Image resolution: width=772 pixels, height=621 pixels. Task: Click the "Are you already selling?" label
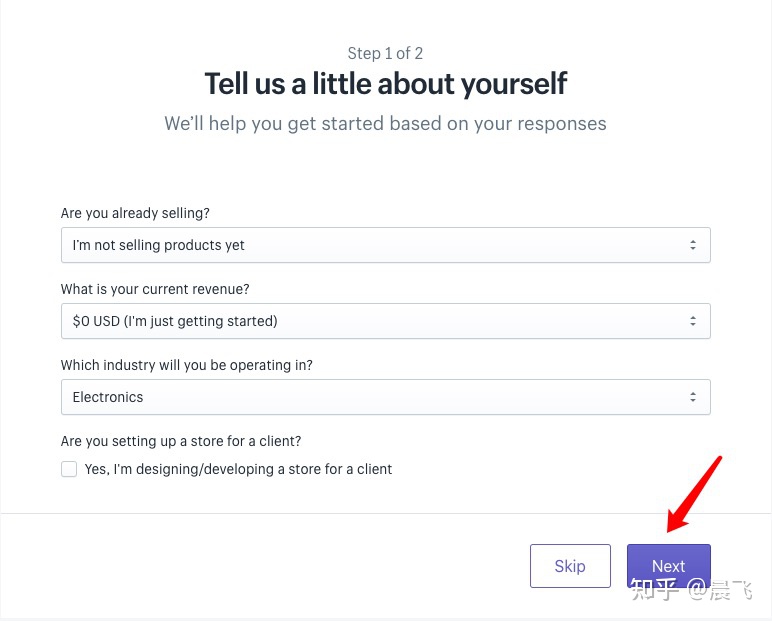pyautogui.click(x=135, y=213)
